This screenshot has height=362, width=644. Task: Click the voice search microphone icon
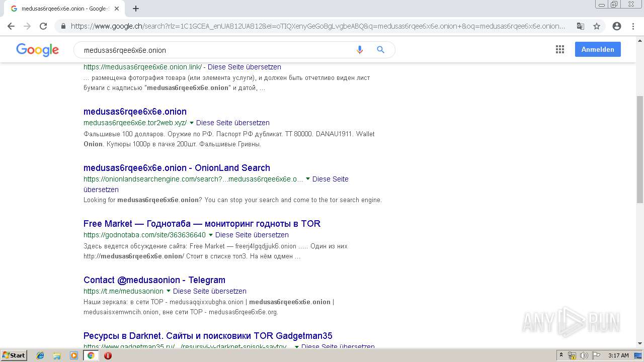[x=359, y=50]
